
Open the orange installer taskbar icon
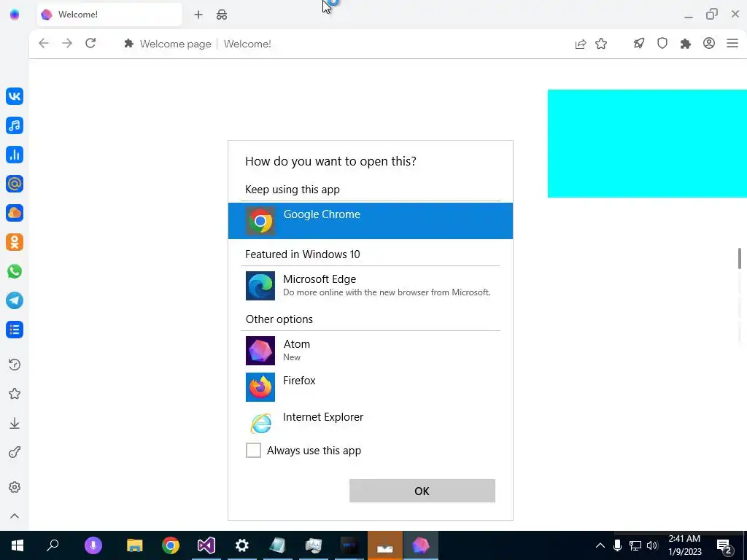point(385,545)
